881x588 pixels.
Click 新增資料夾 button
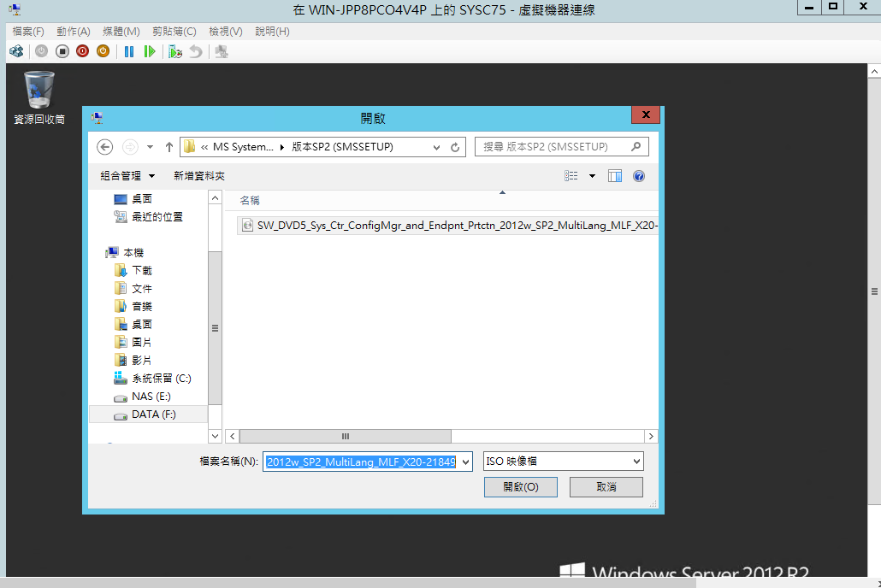(199, 176)
